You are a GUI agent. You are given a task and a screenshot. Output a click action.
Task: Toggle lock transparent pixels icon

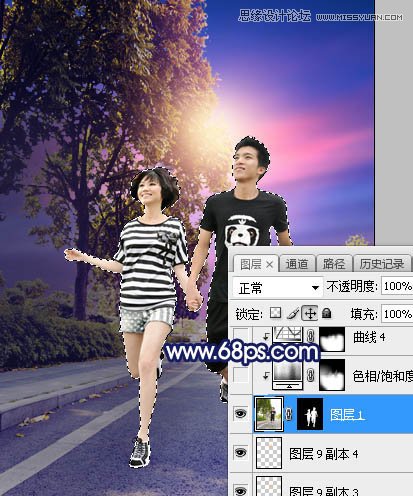(x=275, y=313)
